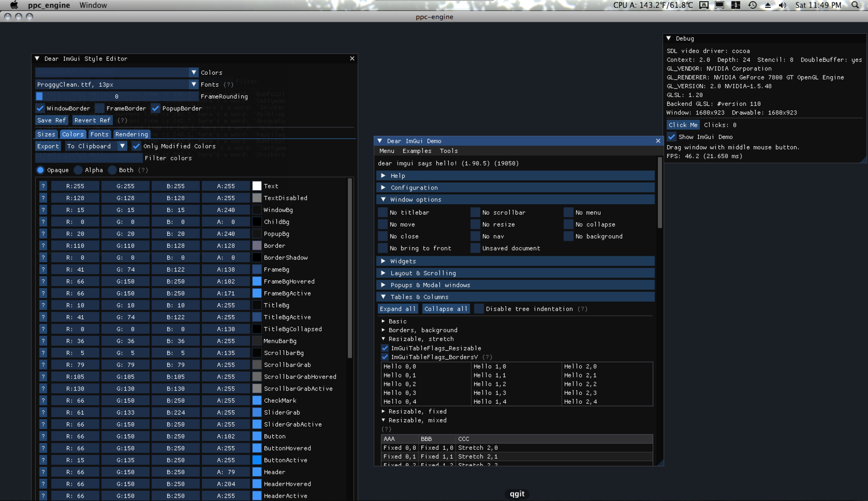This screenshot has height=501, width=868.
Task: Collapse the Debug window
Action: click(x=669, y=39)
